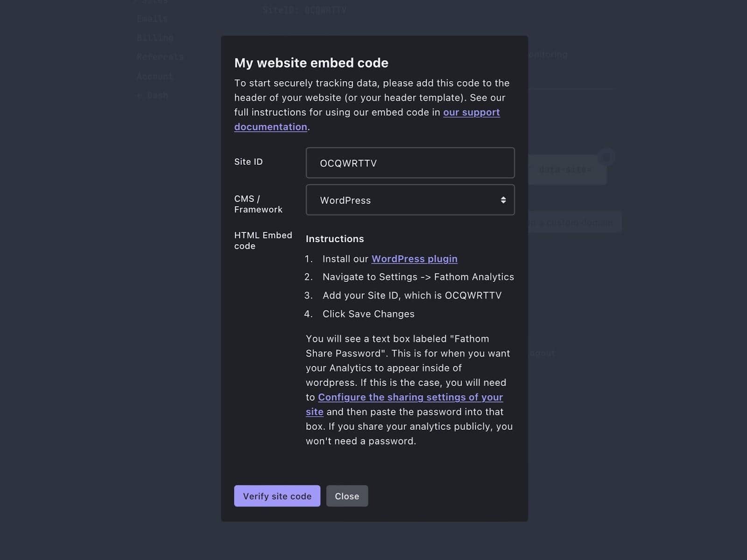Open the Account page

(x=155, y=76)
